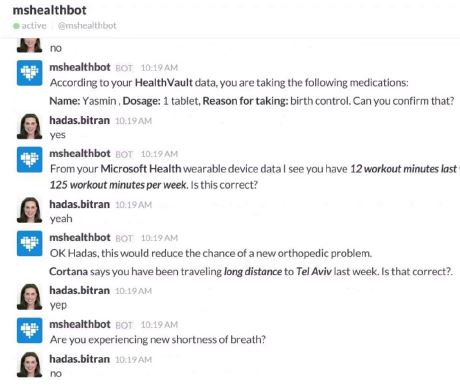Click mshealthbot name above the shortness of breath question
Viewport: 460px width, 392px height.
(80, 324)
